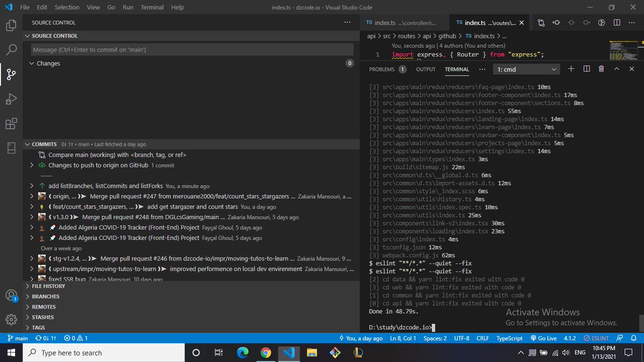Open the Explorer view in activity bar
This screenshot has height=362, width=644.
click(11, 25)
